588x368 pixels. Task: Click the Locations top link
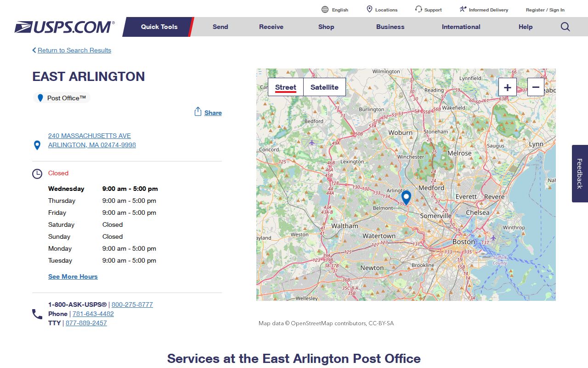386,10
